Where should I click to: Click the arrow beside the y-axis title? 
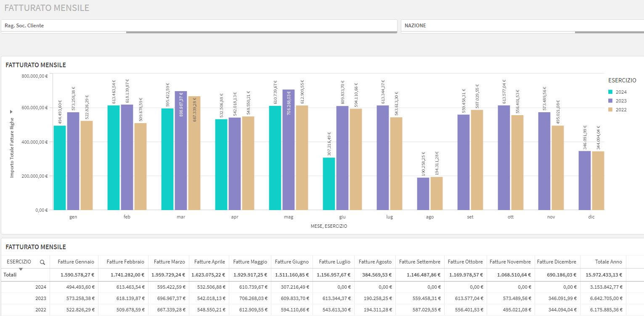pos(12,112)
